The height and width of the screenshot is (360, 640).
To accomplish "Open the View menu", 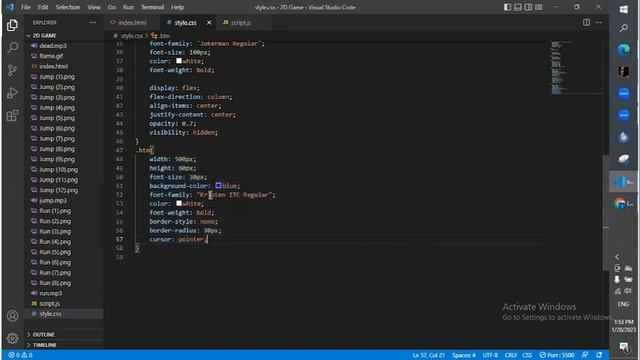I will 94,7.
